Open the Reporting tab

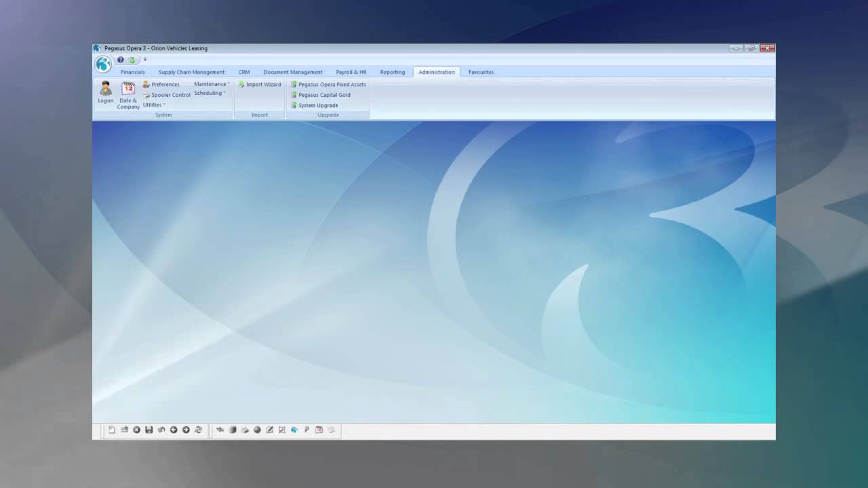[393, 72]
